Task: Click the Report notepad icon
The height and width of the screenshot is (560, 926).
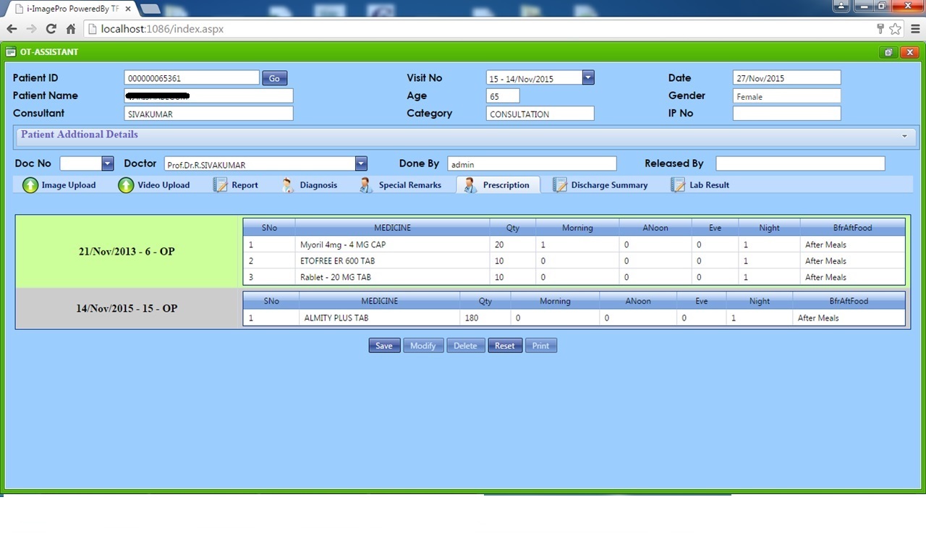Action: pos(221,185)
